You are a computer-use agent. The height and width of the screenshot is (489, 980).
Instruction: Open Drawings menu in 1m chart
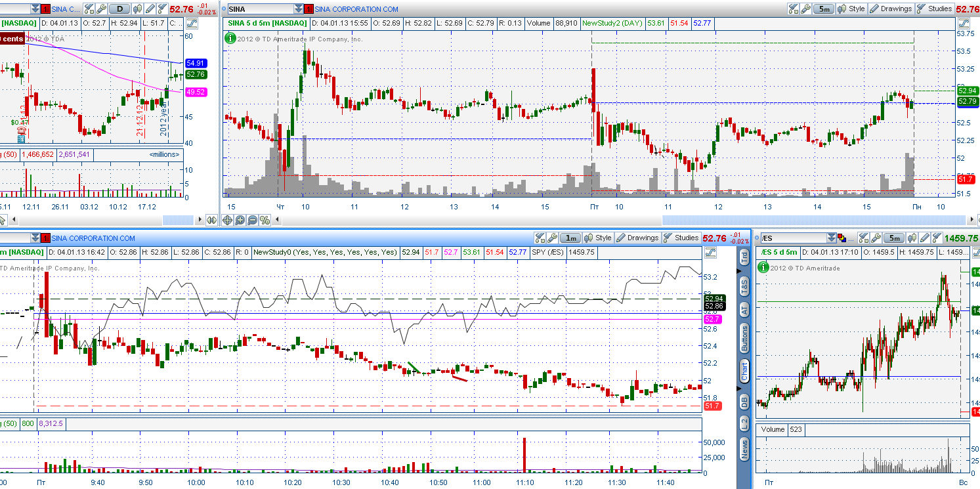coord(638,238)
